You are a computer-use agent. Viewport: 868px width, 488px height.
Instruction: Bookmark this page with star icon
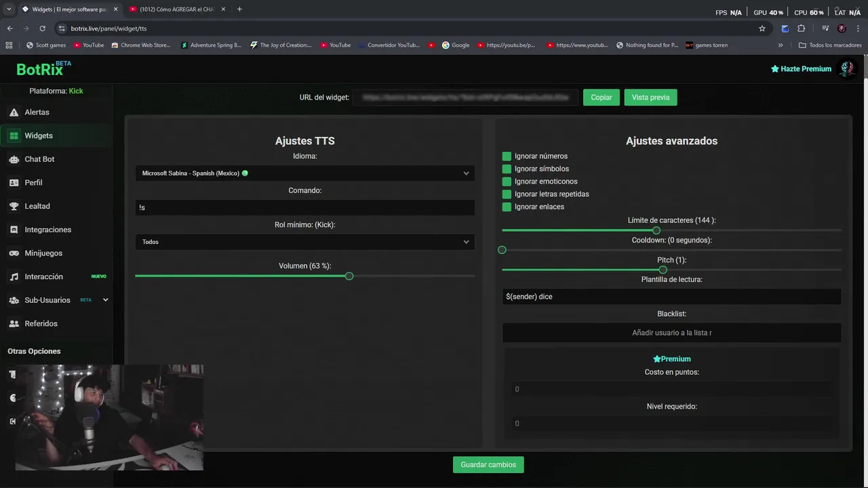[762, 28]
